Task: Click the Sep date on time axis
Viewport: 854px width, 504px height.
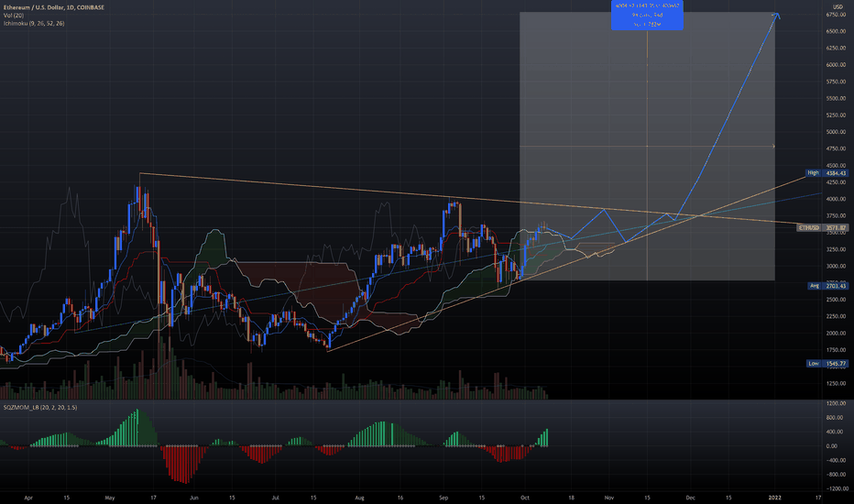Action: pyautogui.click(x=443, y=498)
